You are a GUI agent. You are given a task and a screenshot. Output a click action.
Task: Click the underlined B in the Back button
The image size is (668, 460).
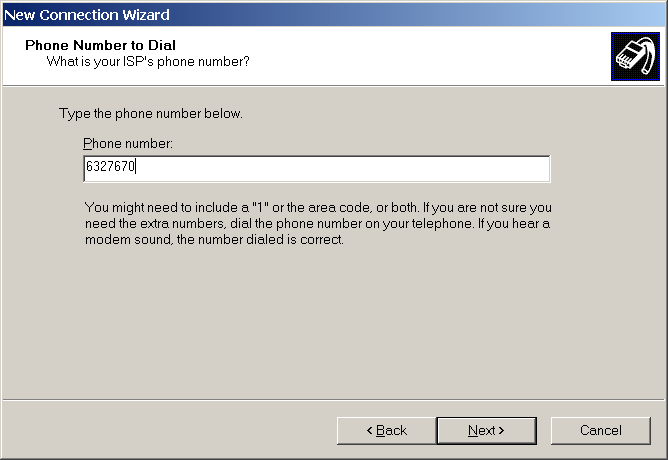click(x=379, y=430)
